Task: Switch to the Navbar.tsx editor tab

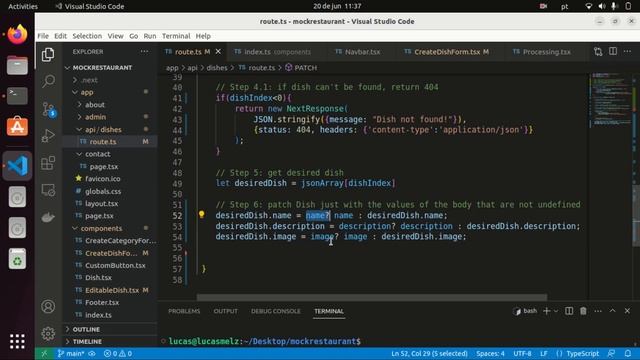Action: click(362, 51)
